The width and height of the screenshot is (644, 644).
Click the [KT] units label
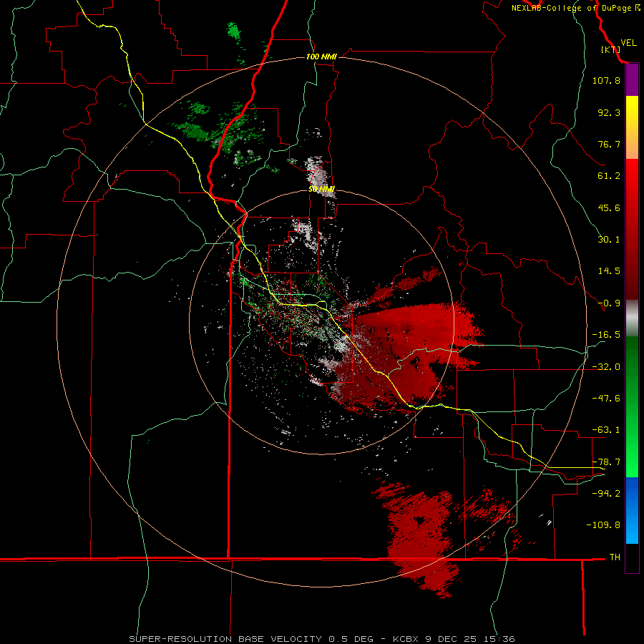pyautogui.click(x=611, y=49)
